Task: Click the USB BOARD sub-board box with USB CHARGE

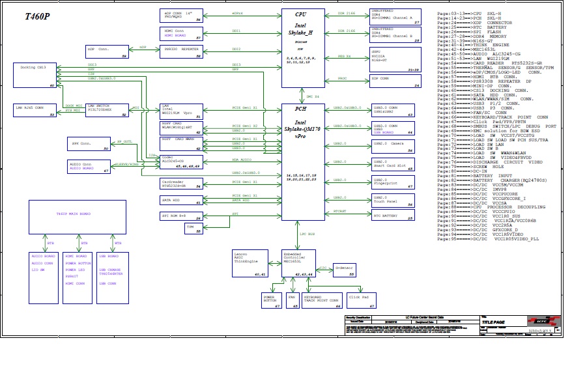Action: click(x=113, y=278)
